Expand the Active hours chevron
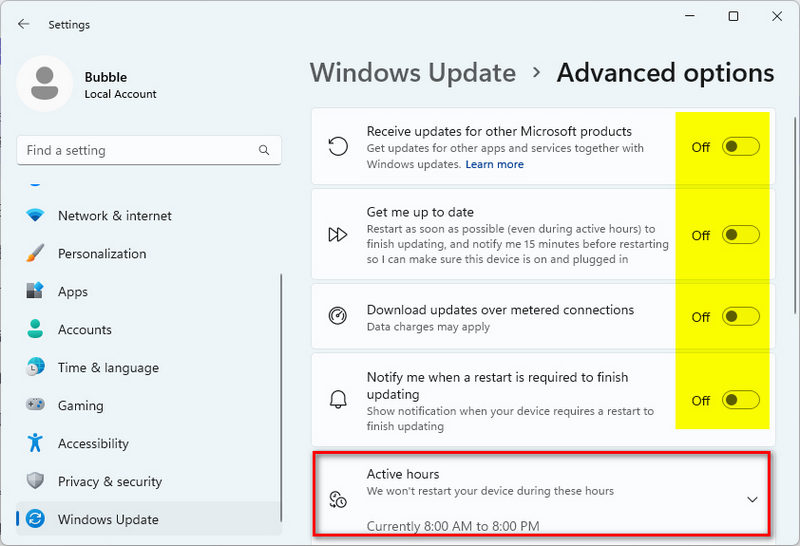This screenshot has height=546, width=800. pyautogui.click(x=752, y=500)
